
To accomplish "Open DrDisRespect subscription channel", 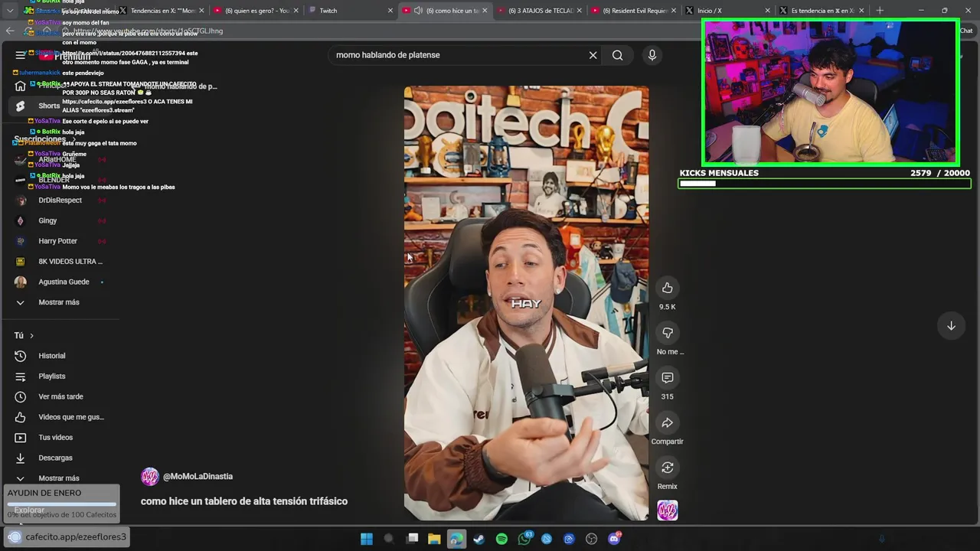I will pos(60,201).
